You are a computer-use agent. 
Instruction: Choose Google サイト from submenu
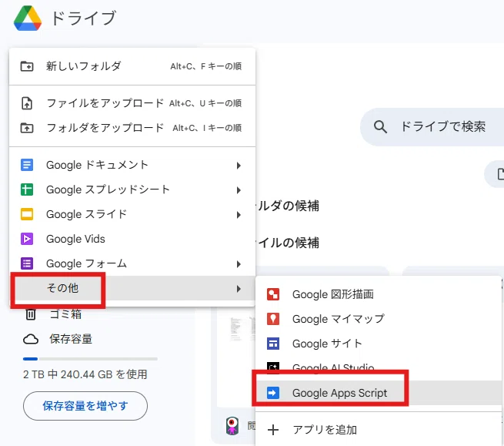[x=379, y=344]
